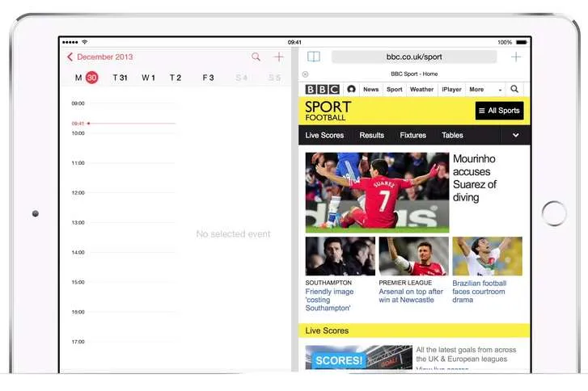Open BBC sign-in account icon
588x391 pixels.
click(x=351, y=89)
